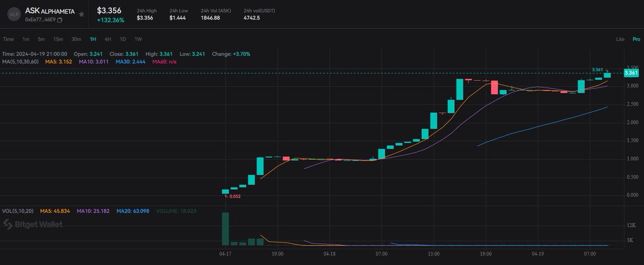Click the Time: 2024-04-19 21:00:00 readout
The height and width of the screenshot is (265, 644).
(35, 54)
